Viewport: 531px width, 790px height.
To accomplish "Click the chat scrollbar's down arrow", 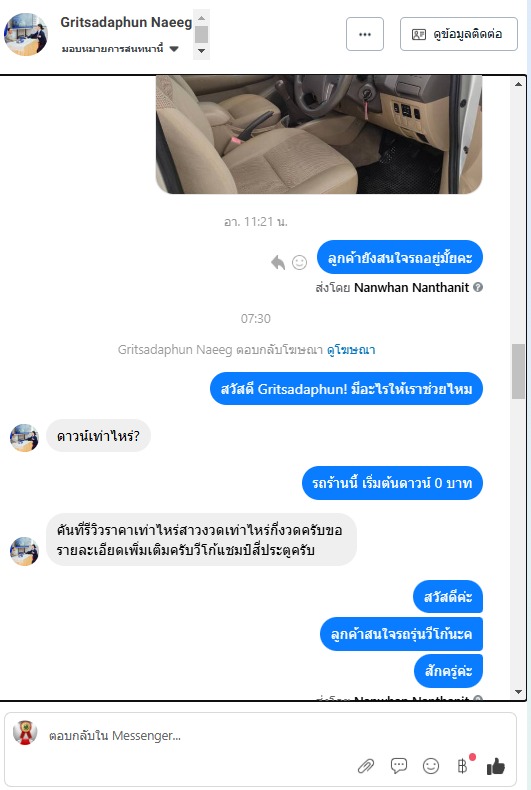I will point(518,692).
